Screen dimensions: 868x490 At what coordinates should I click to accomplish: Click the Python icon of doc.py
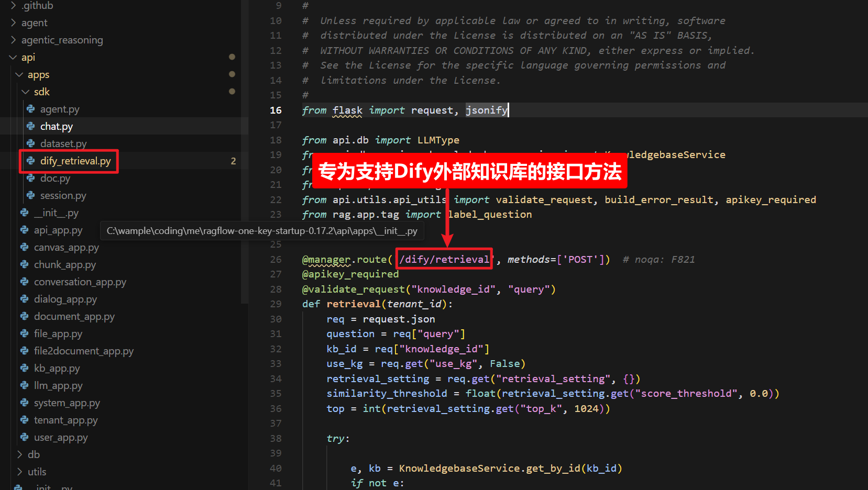point(31,178)
